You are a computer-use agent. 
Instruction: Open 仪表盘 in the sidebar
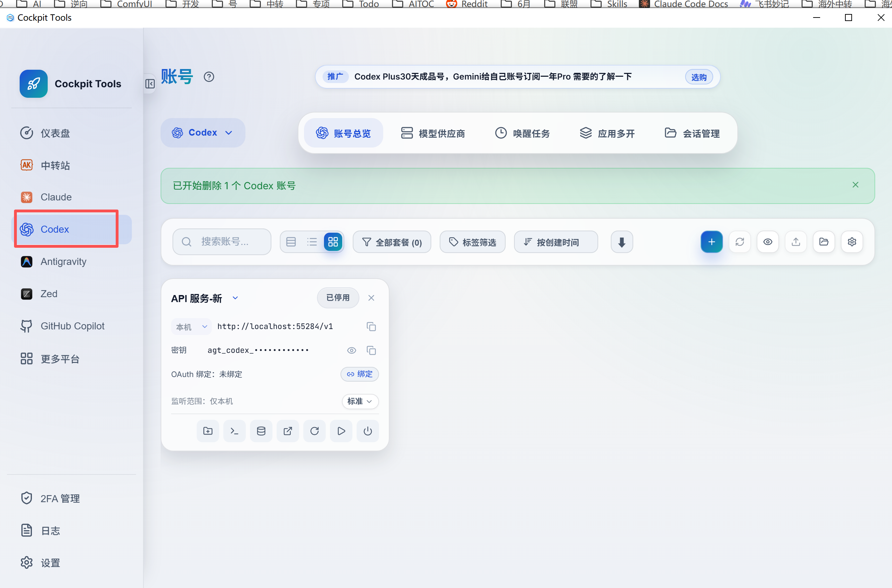point(71,133)
